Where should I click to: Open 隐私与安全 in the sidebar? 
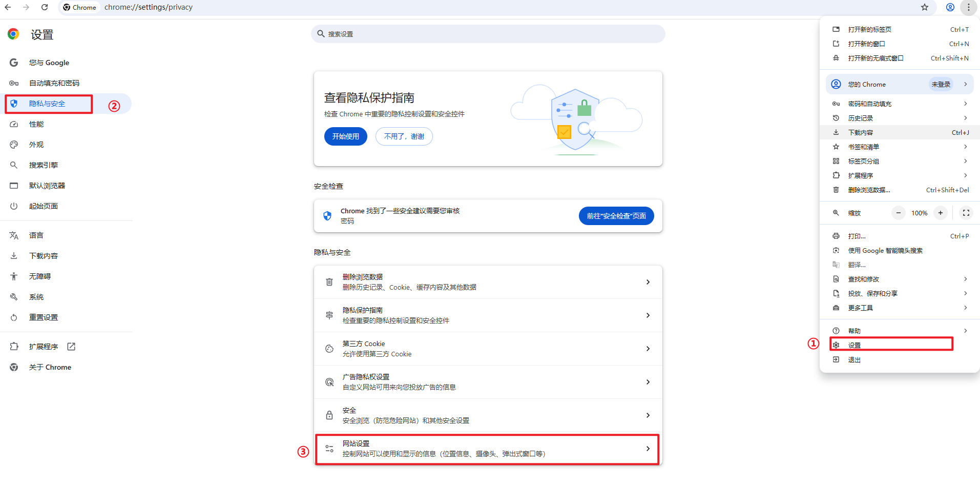click(x=47, y=104)
